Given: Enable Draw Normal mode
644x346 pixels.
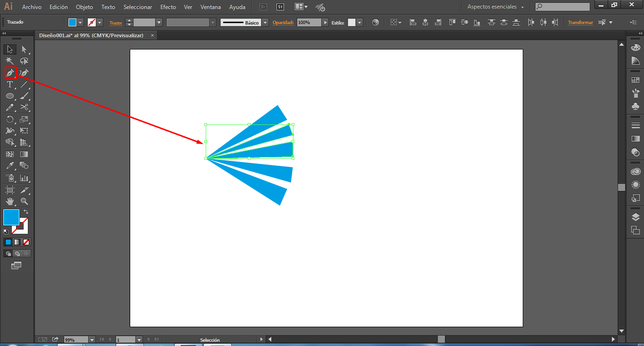Looking at the screenshot, I should click(8, 254).
